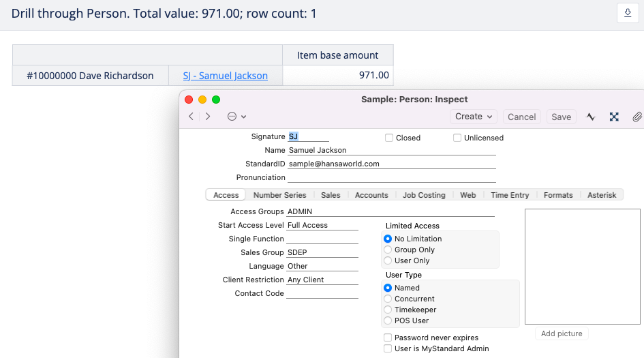Select the Group Only radio option
Screen dimensions: 644x358
(388, 250)
